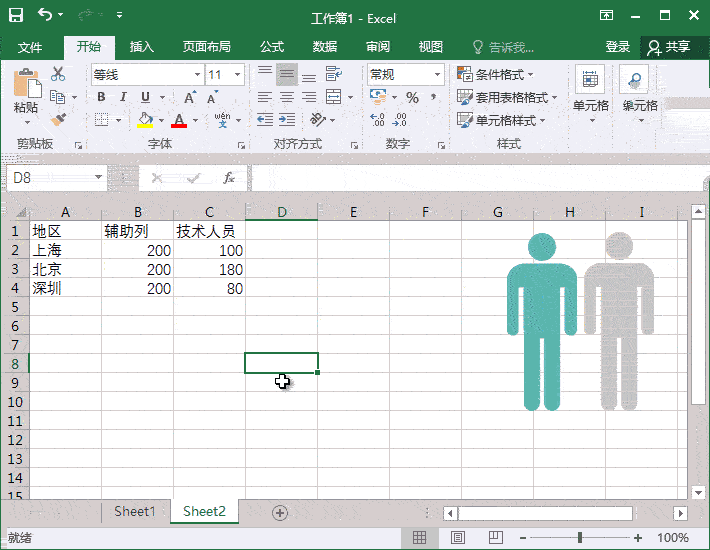Select the Format Painter brush
Image resolution: width=710 pixels, height=550 pixels.
point(58,119)
